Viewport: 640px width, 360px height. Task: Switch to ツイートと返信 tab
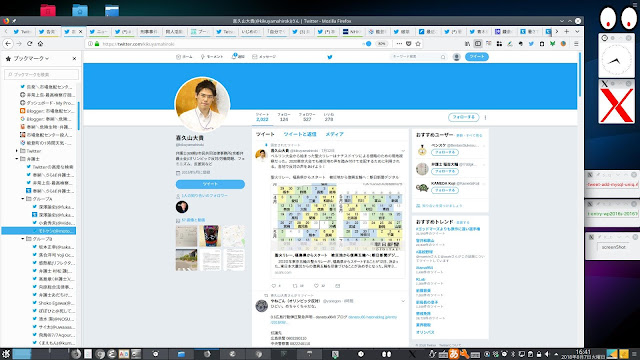pyautogui.click(x=300, y=134)
